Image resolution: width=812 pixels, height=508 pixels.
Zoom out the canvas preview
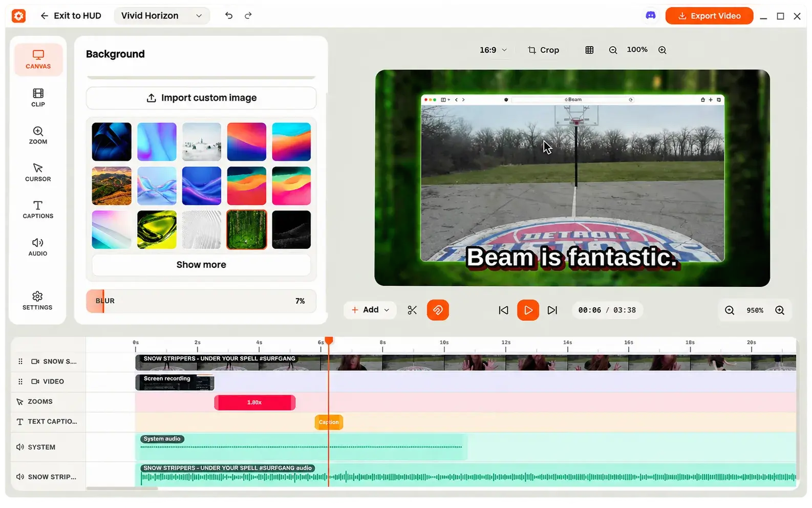(x=613, y=50)
